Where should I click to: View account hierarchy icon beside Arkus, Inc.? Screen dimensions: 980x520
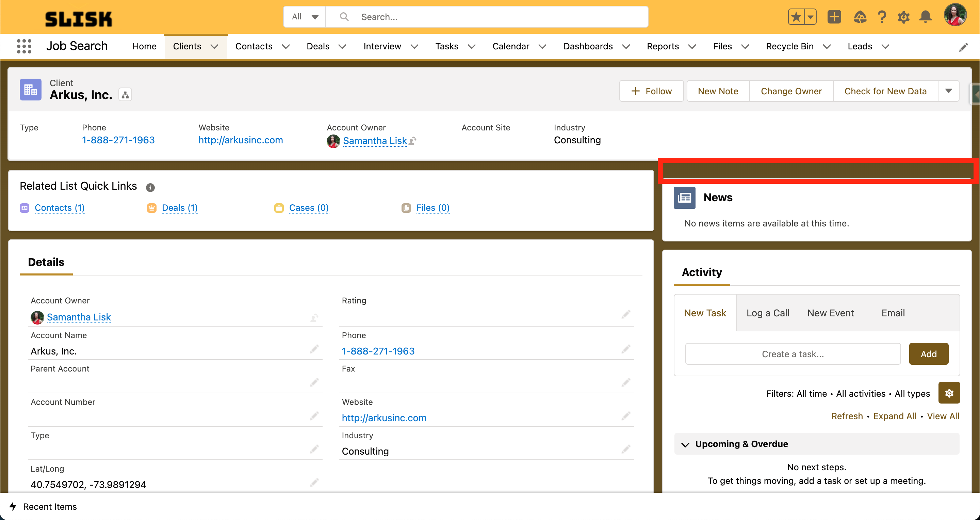click(125, 94)
